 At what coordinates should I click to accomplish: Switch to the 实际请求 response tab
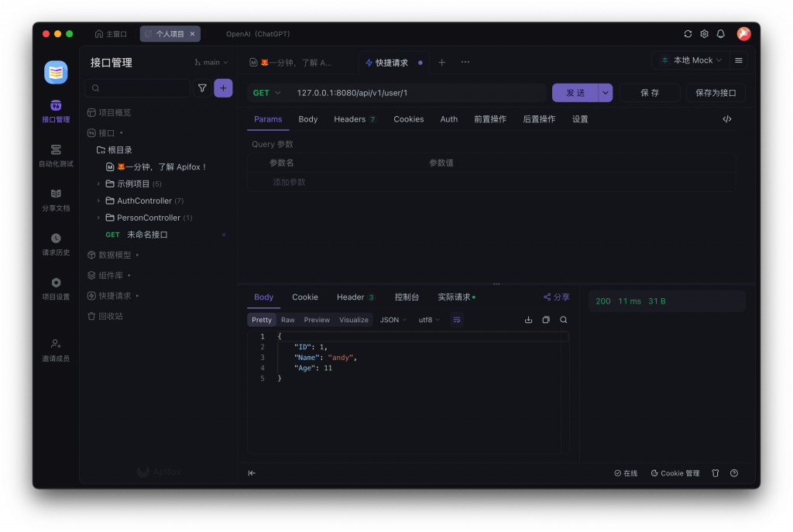[456, 297]
